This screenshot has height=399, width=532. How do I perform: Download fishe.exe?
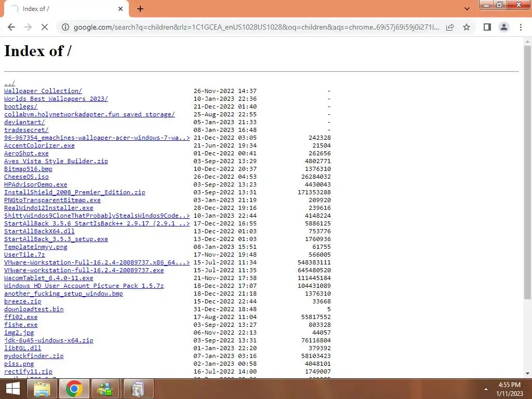[21, 325]
